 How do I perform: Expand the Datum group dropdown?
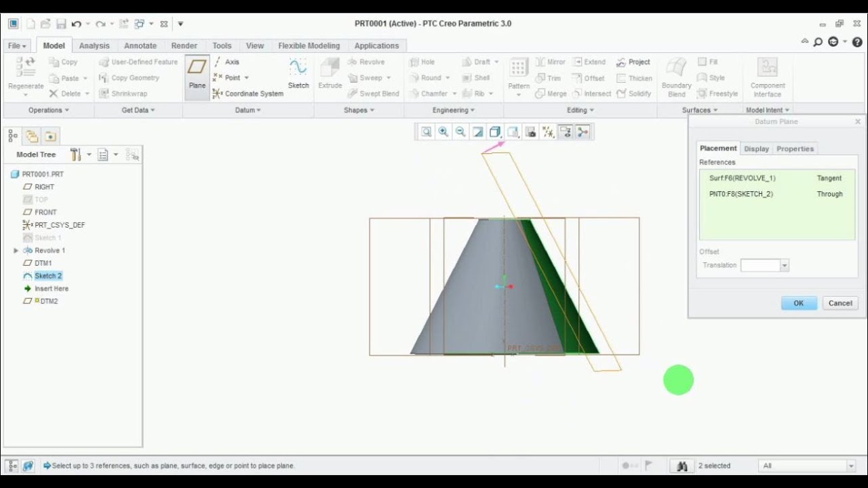tap(248, 110)
